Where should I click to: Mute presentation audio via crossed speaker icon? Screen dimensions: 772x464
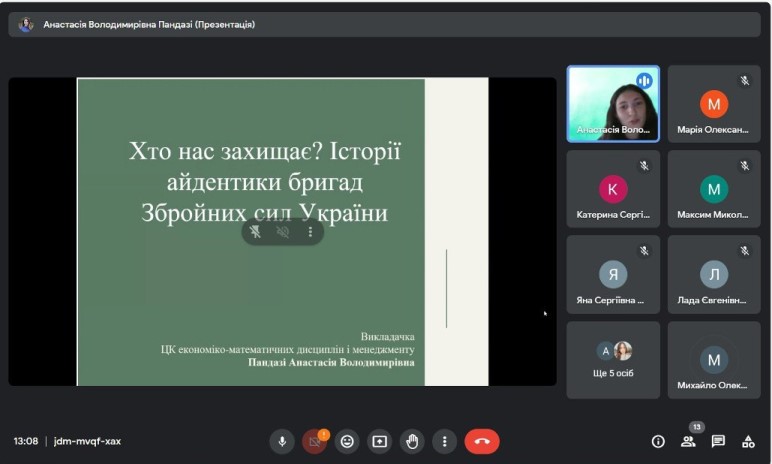click(283, 232)
